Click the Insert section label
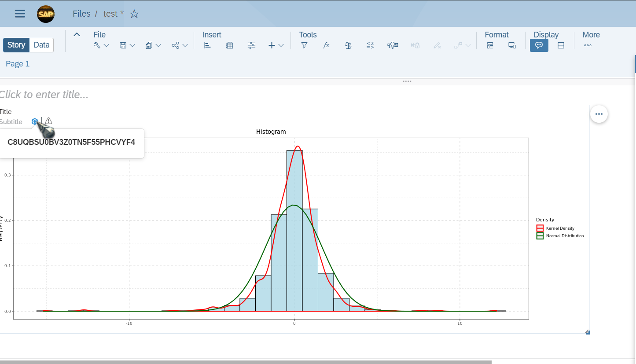Viewport: 636px width, 364px height. pos(212,35)
